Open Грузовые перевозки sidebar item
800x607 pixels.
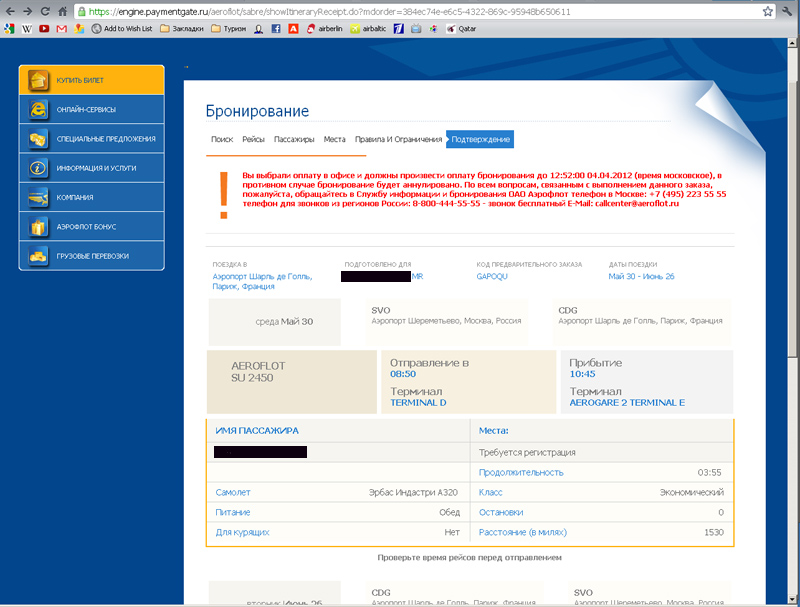(x=92, y=256)
